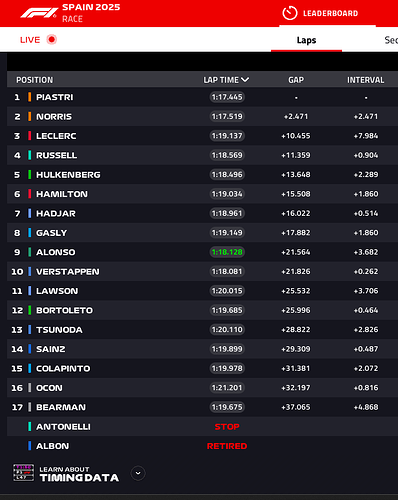
Task: Click Antonelli's red STOP status
Action: 227,427
